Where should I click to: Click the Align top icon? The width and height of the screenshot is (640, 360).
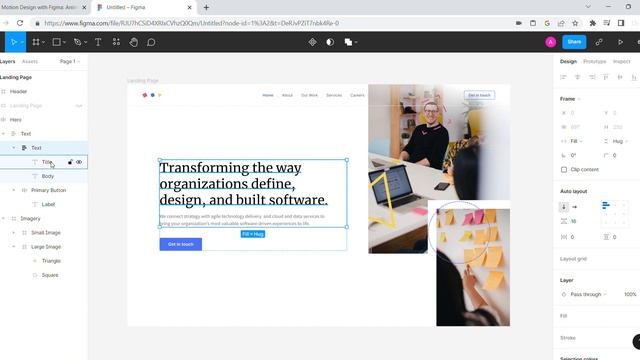(606, 77)
